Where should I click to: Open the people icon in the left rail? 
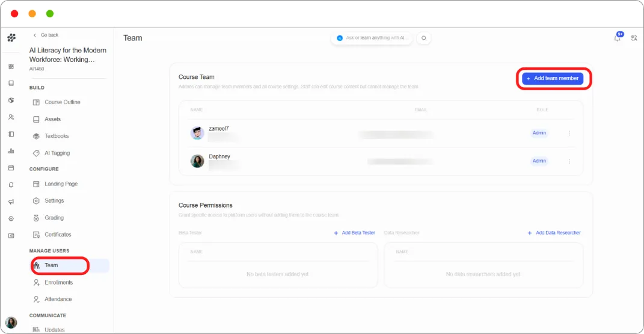tap(11, 117)
